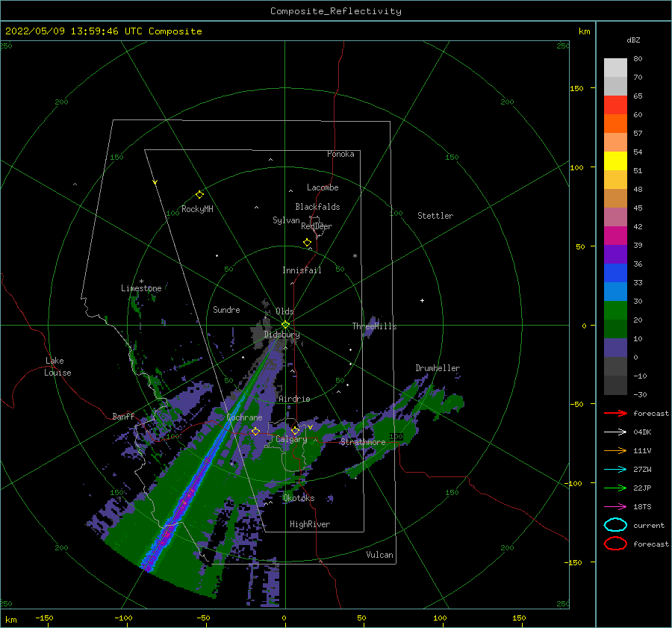
Task: Select the blue 33-36 dBZ color swatch
Action: click(x=615, y=273)
